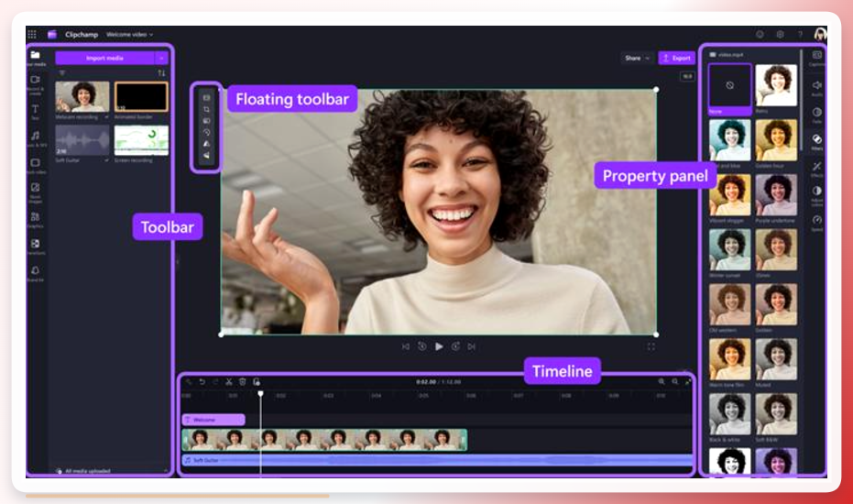Screen dimensions: 853x504
Task: Open the Welcome video title dropdown
Action: [x=129, y=34]
